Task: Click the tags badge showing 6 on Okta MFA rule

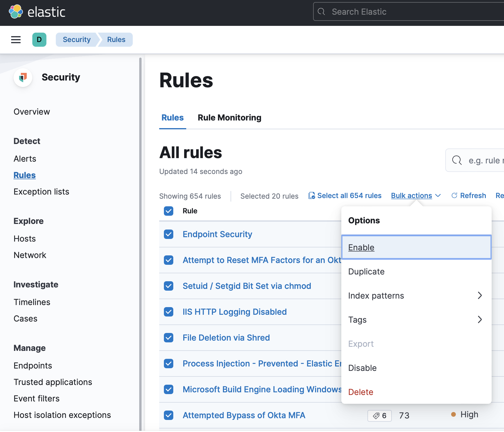Action: (379, 416)
